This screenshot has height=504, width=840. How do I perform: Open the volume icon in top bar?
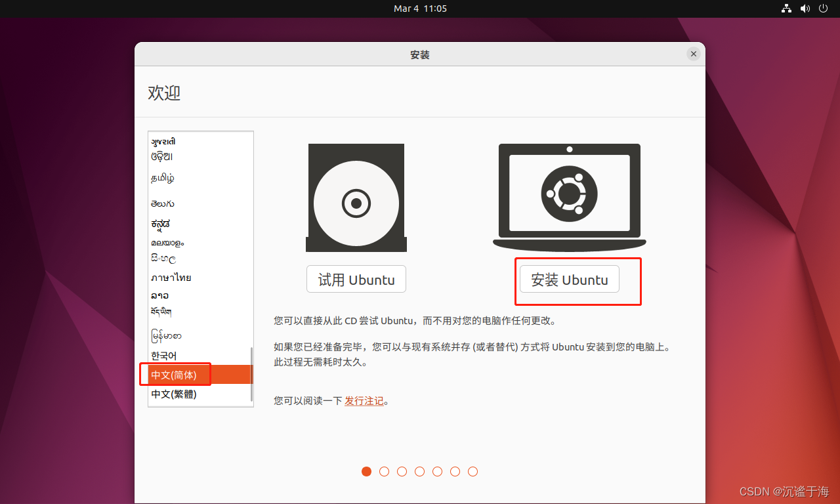(x=805, y=9)
